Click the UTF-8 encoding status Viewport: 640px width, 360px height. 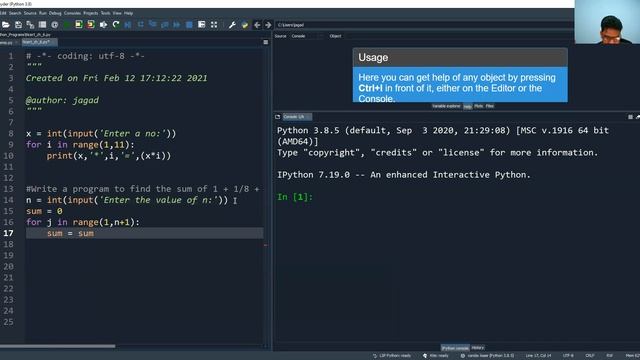point(568,356)
